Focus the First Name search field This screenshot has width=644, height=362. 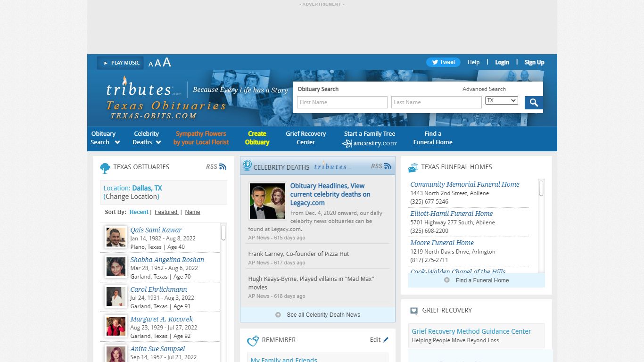(342, 102)
